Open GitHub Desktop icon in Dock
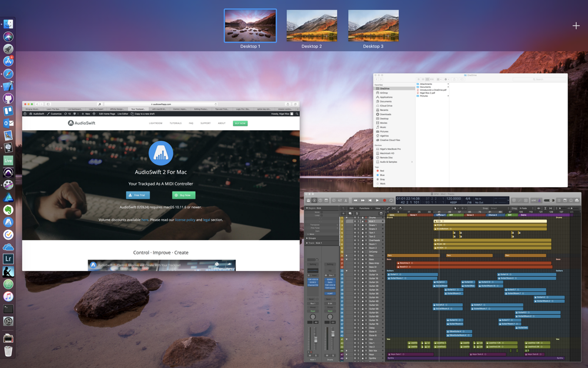 tap(8, 98)
